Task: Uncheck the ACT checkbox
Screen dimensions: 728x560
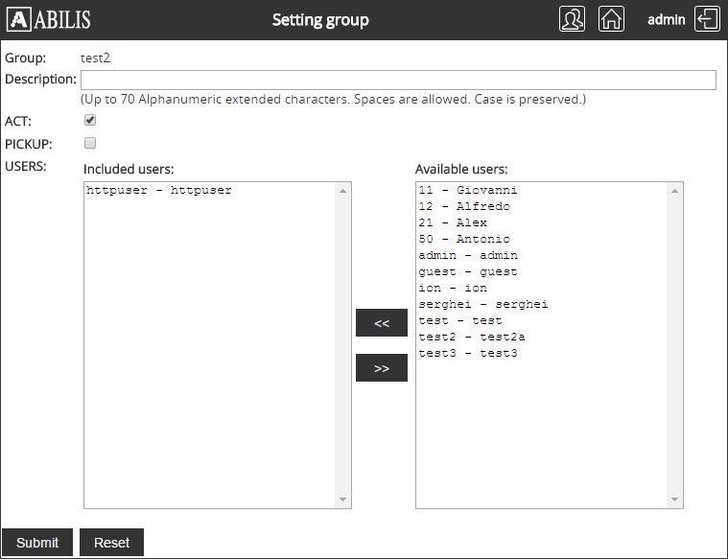Action: click(x=90, y=120)
